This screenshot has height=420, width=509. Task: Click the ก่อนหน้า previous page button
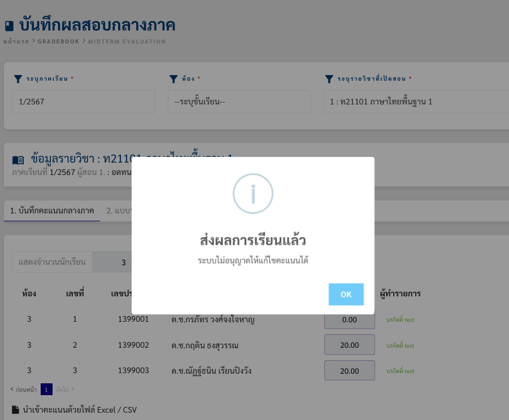[x=24, y=389]
